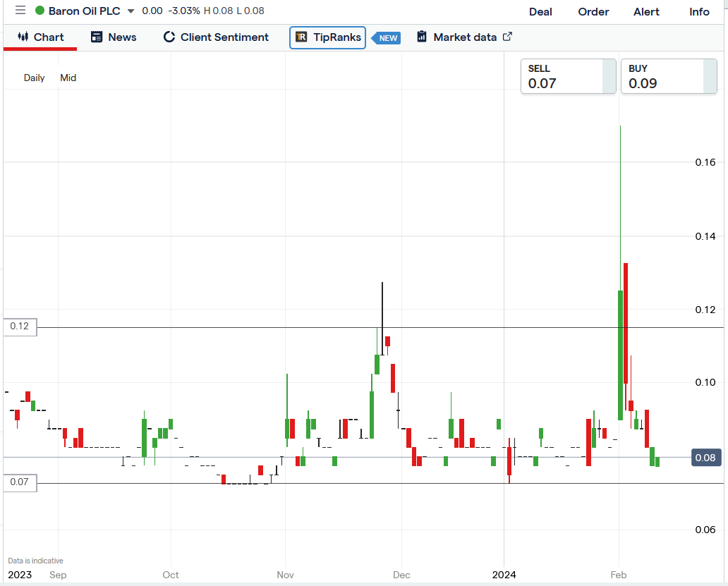Click the candlestick Chart tab icon
The width and height of the screenshot is (728, 586).
pyautogui.click(x=23, y=37)
